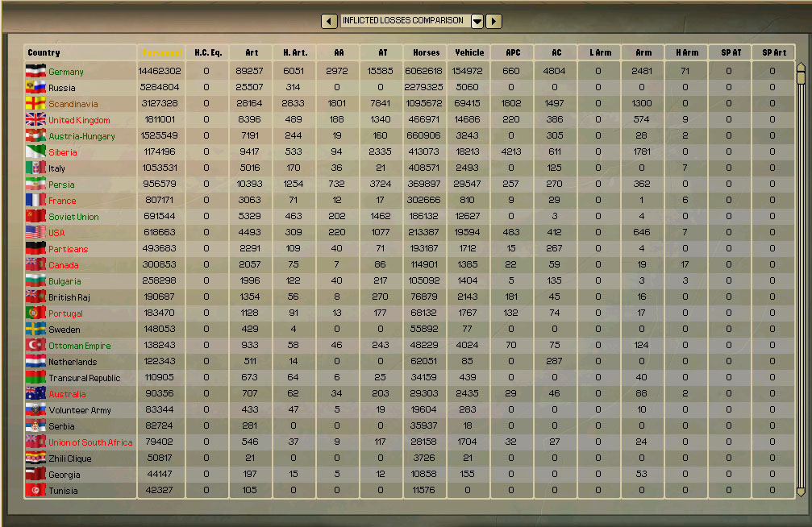Sort by AT column header
Screen dimensions: 812x527
click(x=382, y=53)
